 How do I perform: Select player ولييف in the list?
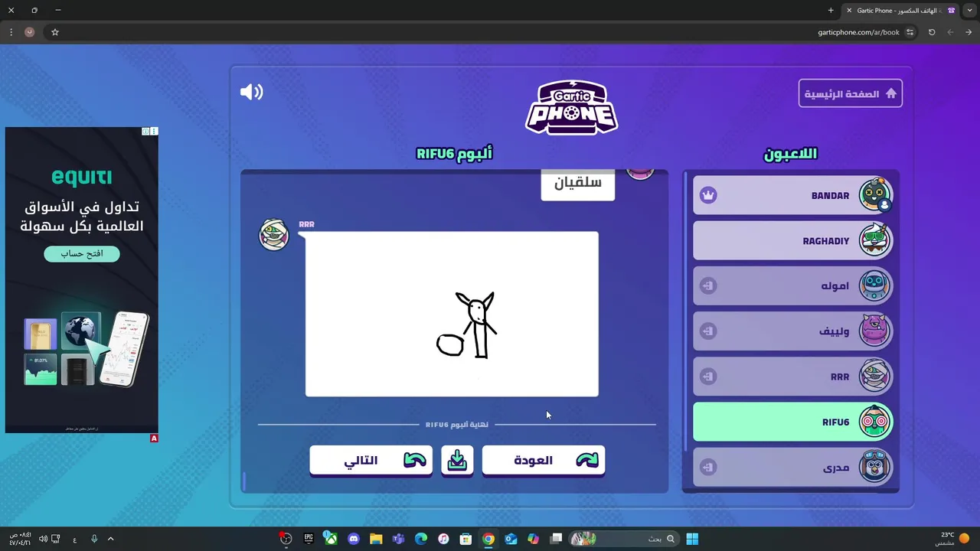coord(792,331)
